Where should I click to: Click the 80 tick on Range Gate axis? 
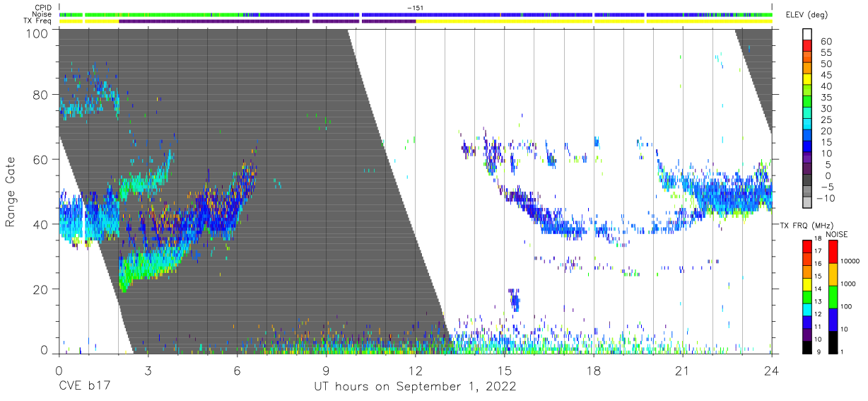point(41,95)
